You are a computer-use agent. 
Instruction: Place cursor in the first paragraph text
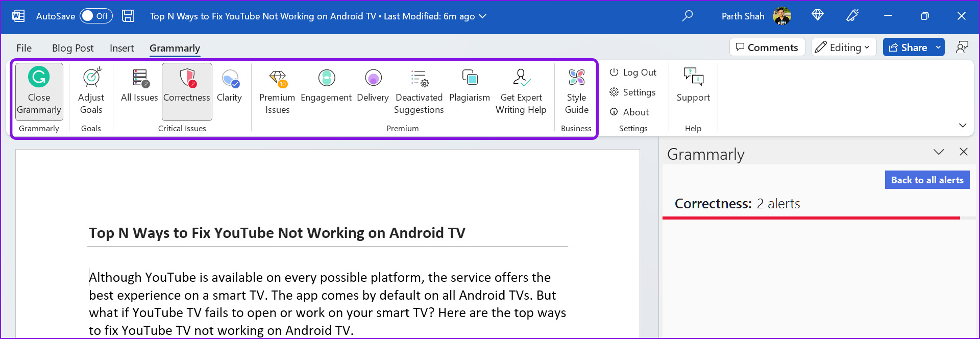pos(327,304)
